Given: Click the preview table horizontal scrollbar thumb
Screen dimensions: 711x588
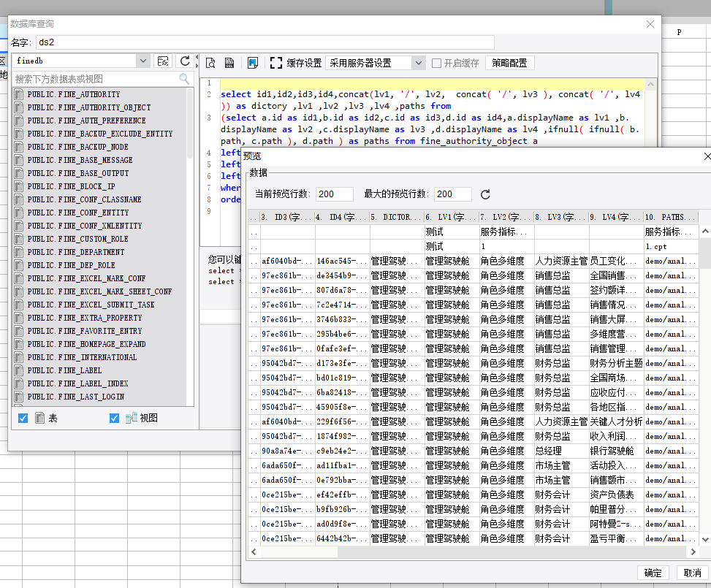Looking at the screenshot, I should point(298,551).
